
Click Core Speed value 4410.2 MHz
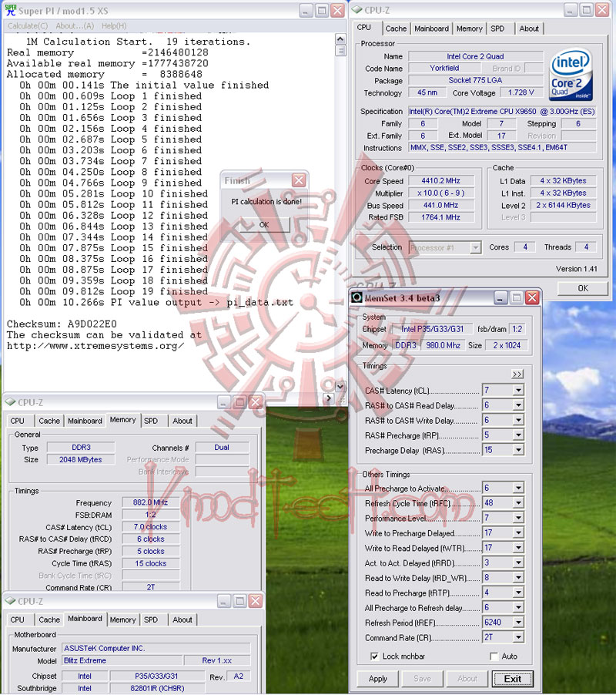tap(441, 181)
